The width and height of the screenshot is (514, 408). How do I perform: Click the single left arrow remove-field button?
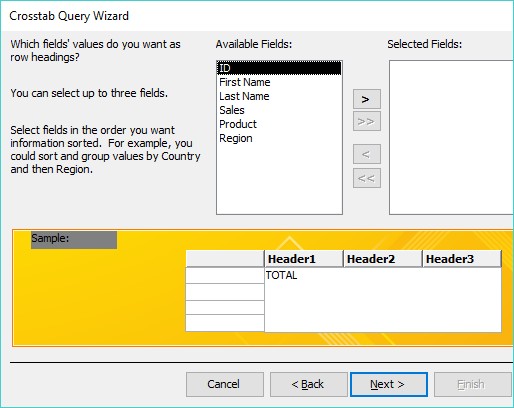tap(367, 154)
